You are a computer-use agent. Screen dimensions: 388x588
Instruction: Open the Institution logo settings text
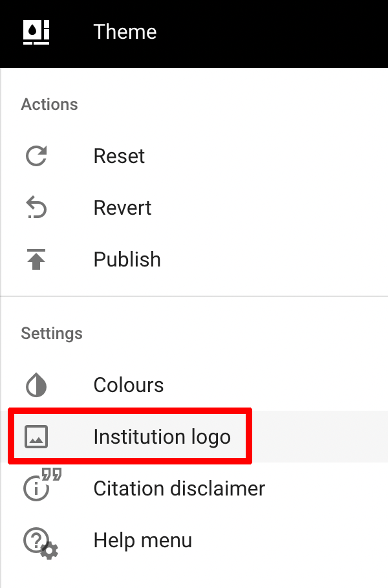pyautogui.click(x=162, y=437)
